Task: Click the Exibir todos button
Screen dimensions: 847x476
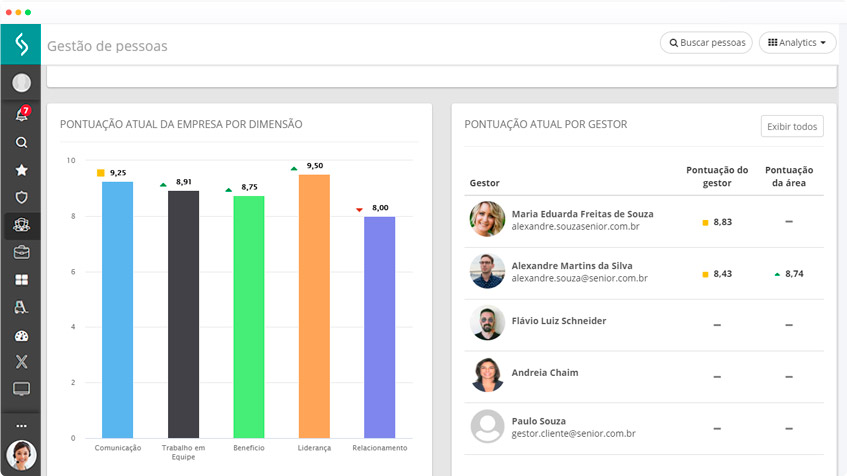Action: (792, 126)
